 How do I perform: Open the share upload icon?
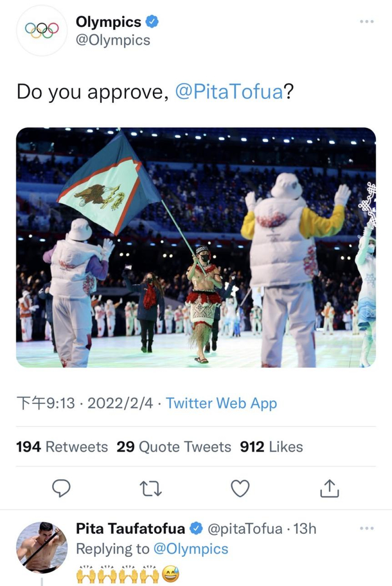click(330, 489)
